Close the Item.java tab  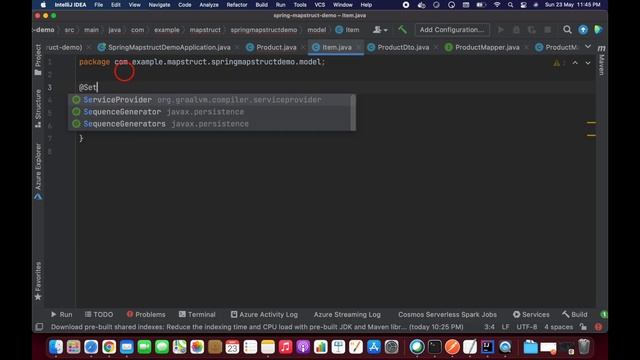tap(358, 47)
